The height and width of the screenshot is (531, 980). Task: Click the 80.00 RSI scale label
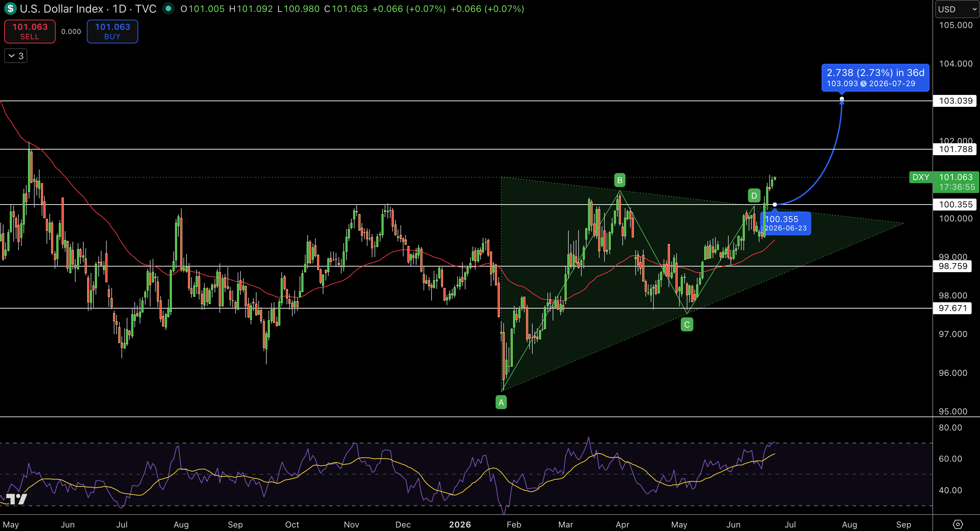[950, 427]
